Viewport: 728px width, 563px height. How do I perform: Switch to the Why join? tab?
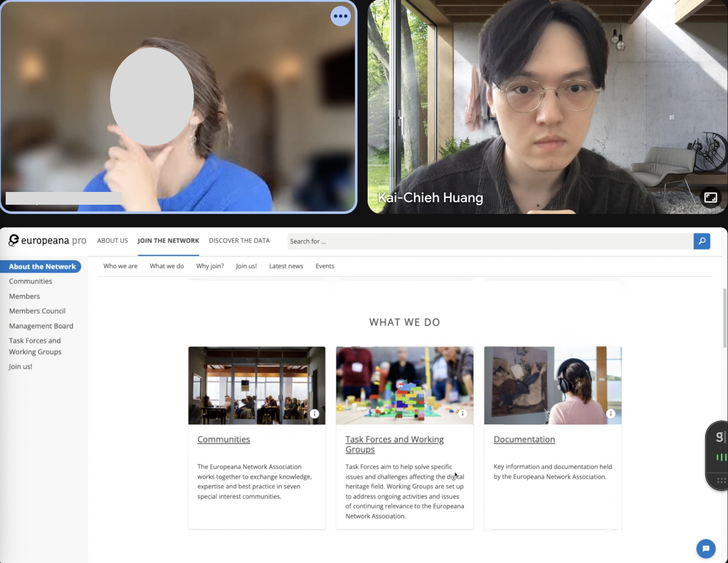coord(210,266)
